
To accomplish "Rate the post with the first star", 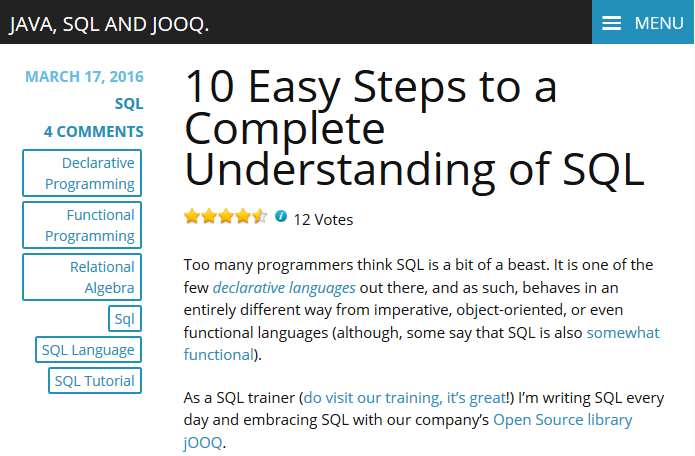I will click(x=192, y=216).
